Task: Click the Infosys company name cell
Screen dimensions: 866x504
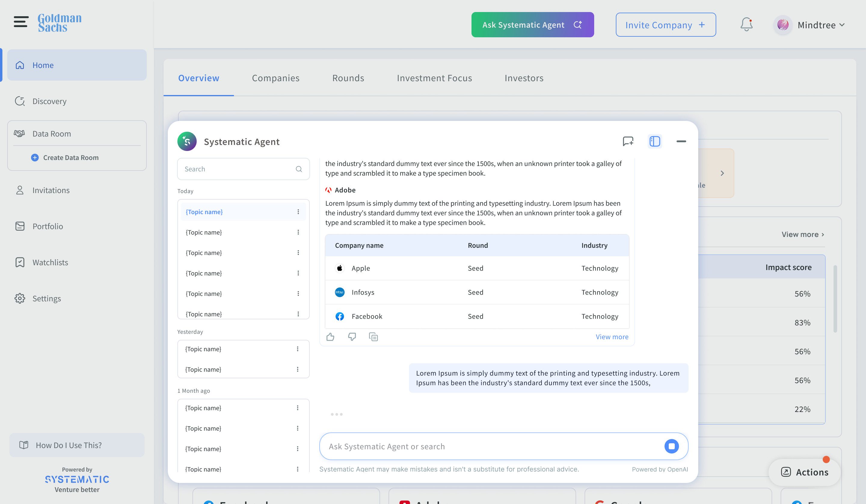Action: [363, 292]
